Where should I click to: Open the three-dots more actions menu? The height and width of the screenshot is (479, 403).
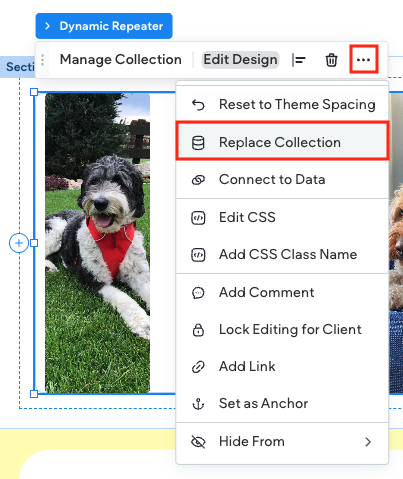click(x=363, y=60)
